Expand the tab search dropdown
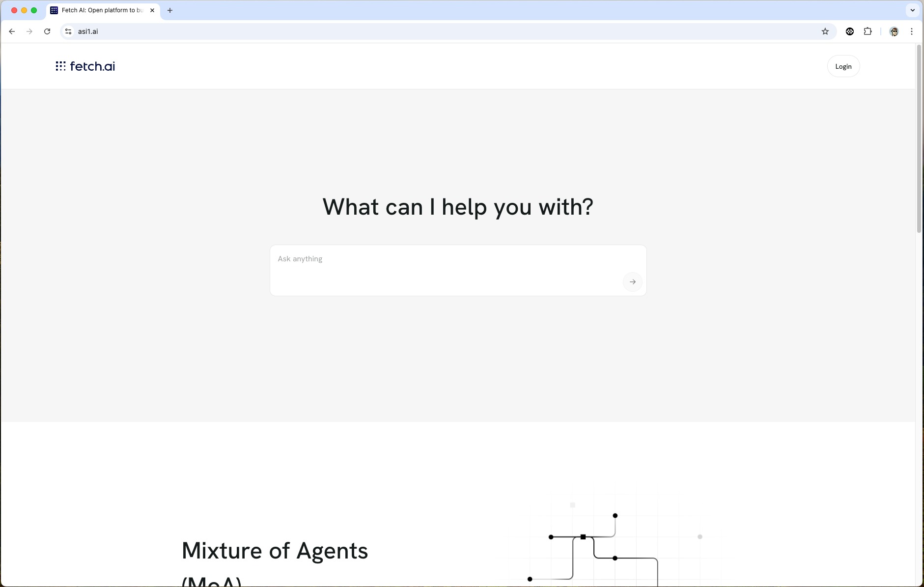Viewport: 924px width, 587px height. click(913, 10)
